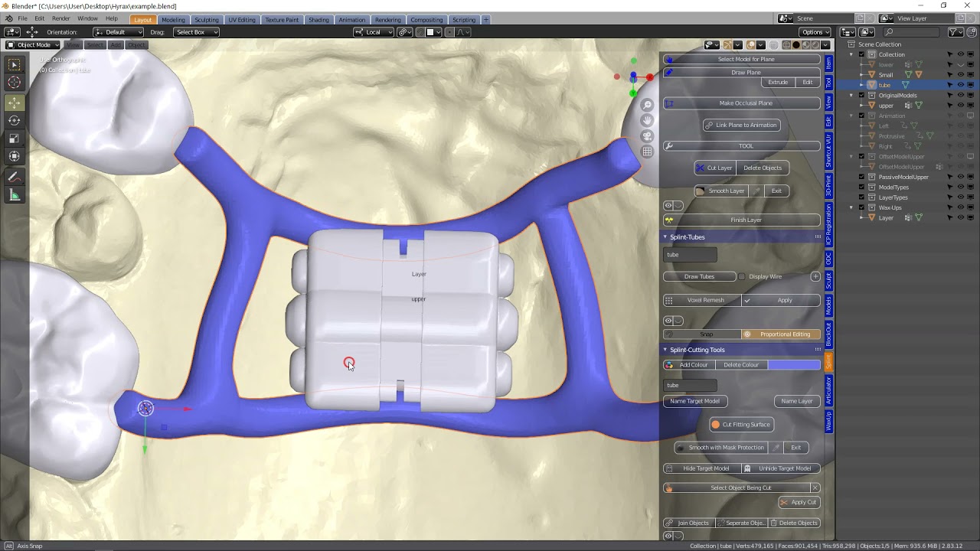Image resolution: width=980 pixels, height=551 pixels.
Task: Click the pan hand viewport icon
Action: (647, 120)
